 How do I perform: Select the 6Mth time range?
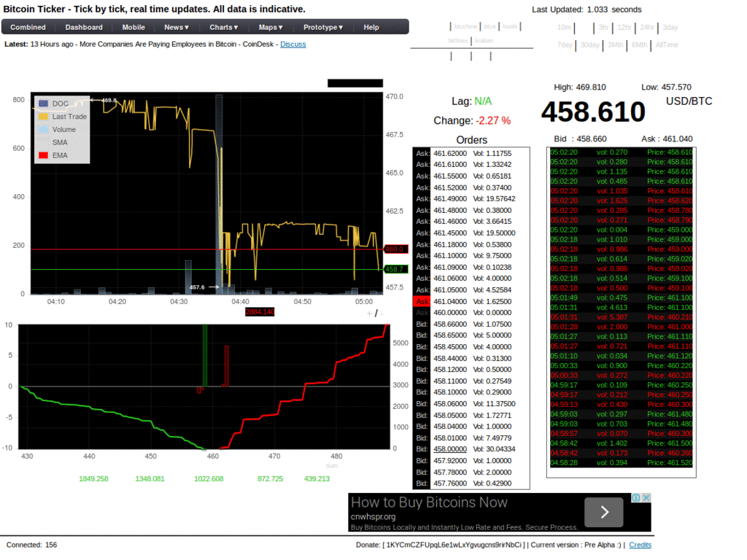pos(639,44)
